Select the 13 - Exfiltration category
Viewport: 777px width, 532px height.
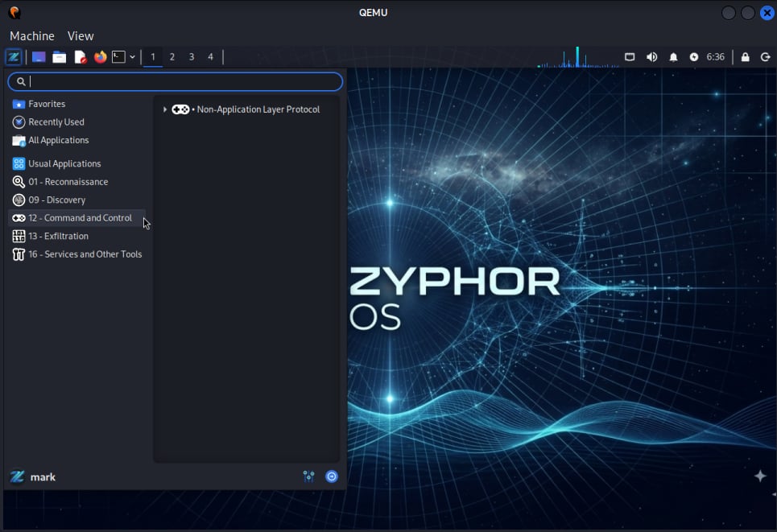pos(58,236)
